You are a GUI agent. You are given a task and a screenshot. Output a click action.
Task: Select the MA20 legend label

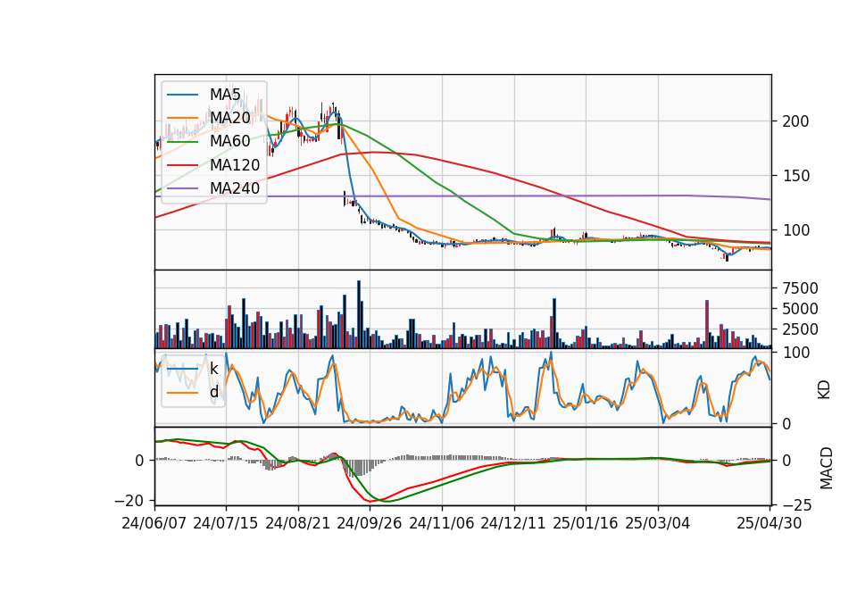pyautogui.click(x=229, y=118)
